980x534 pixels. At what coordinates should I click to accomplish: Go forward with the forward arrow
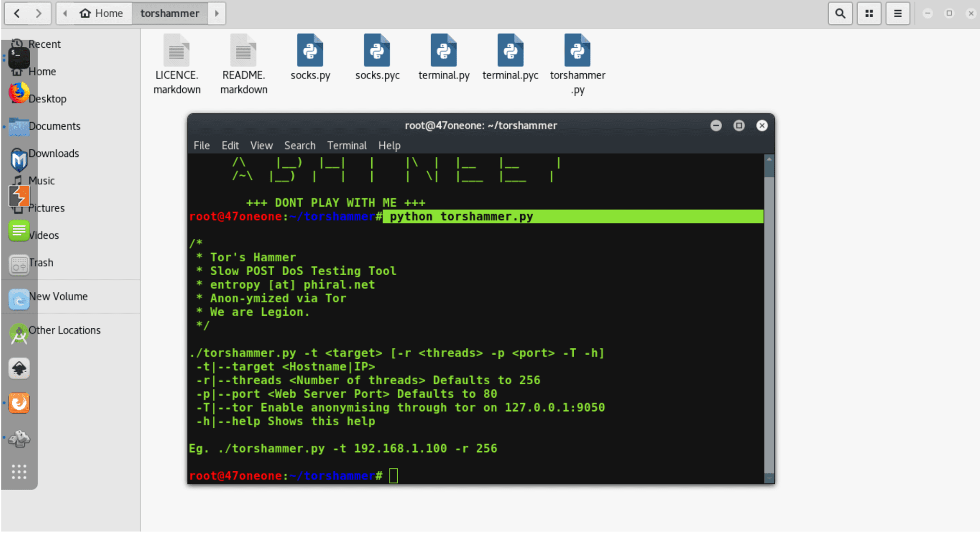(x=39, y=13)
